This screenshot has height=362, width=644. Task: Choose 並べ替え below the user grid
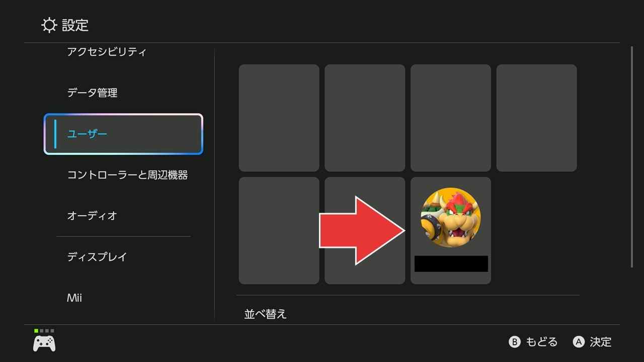[x=265, y=314]
